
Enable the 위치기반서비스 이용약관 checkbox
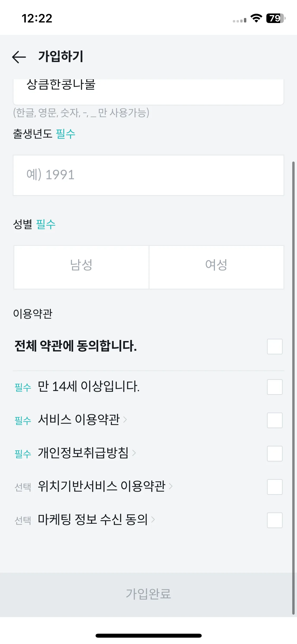click(x=275, y=487)
